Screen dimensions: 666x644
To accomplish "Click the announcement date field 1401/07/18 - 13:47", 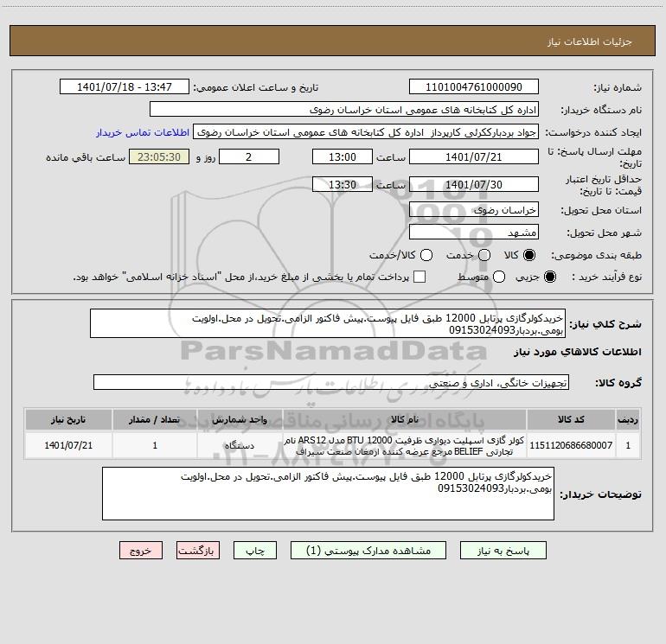I will coord(125,87).
